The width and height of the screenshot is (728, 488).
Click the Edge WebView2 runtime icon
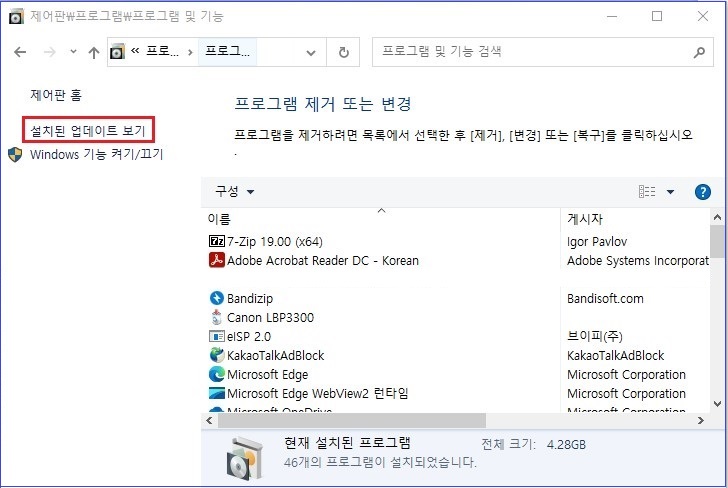click(217, 393)
